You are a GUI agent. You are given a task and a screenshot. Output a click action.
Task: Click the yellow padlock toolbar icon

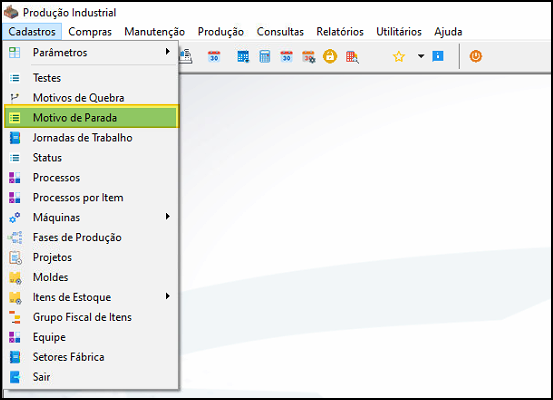(x=330, y=56)
